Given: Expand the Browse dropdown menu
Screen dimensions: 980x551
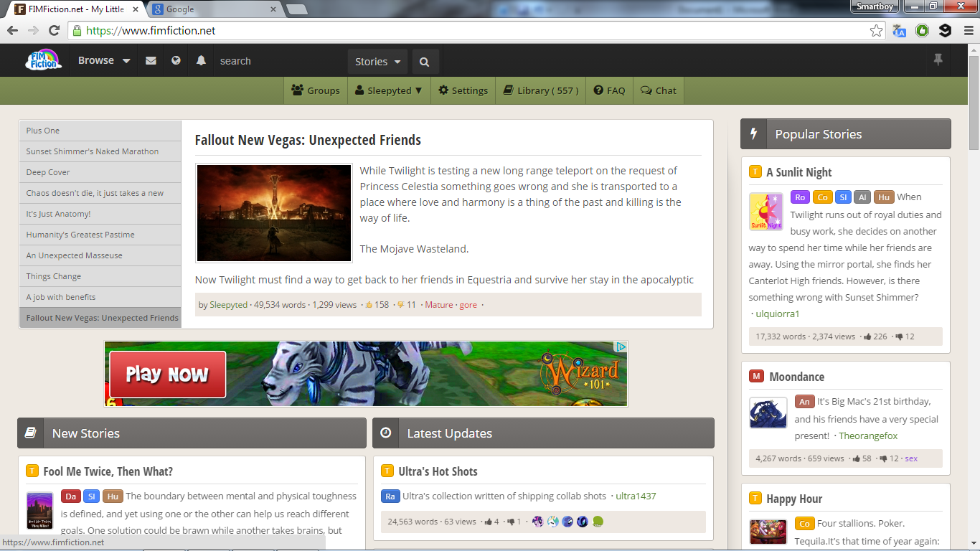Looking at the screenshot, I should tap(104, 61).
